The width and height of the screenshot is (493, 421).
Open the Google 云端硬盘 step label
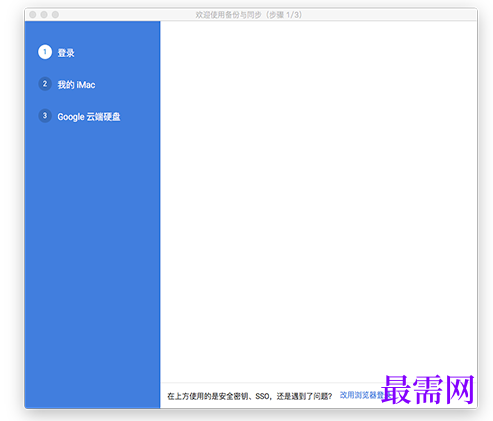tap(89, 117)
